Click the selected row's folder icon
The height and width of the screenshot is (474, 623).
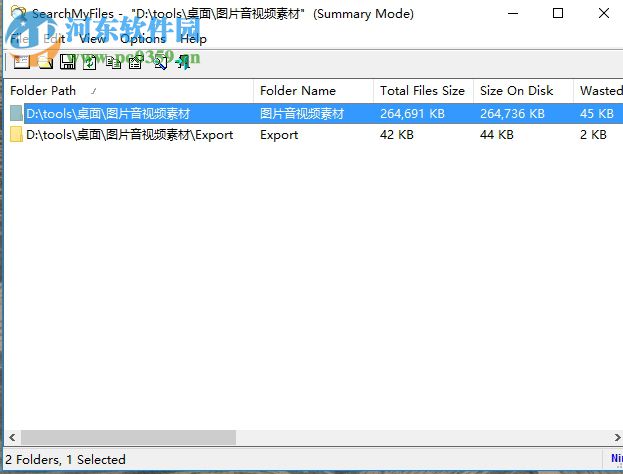click(16, 113)
